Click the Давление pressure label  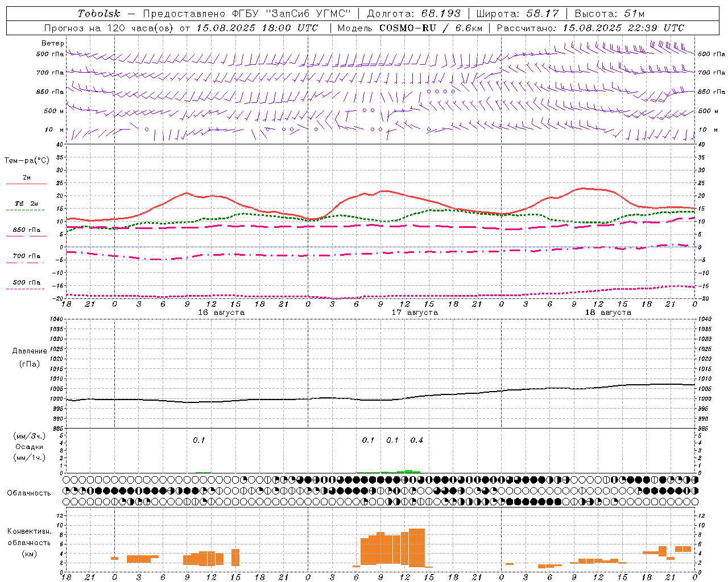(x=30, y=351)
